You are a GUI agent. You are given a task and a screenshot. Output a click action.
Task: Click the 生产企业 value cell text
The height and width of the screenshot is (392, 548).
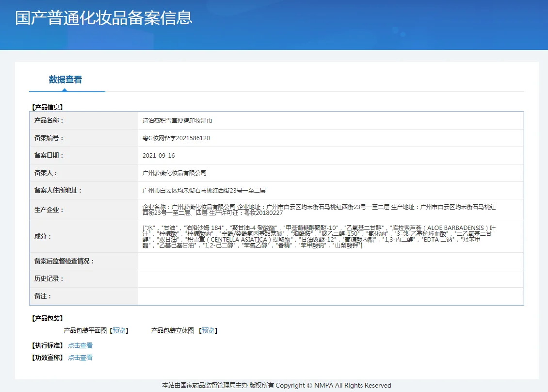(319, 210)
